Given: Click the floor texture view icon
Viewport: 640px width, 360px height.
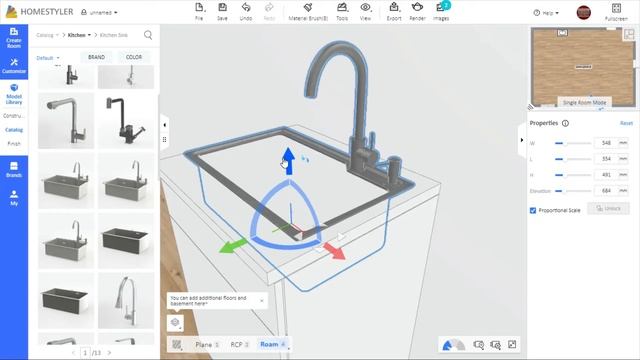Looking at the screenshot, I should pyautogui.click(x=177, y=344).
